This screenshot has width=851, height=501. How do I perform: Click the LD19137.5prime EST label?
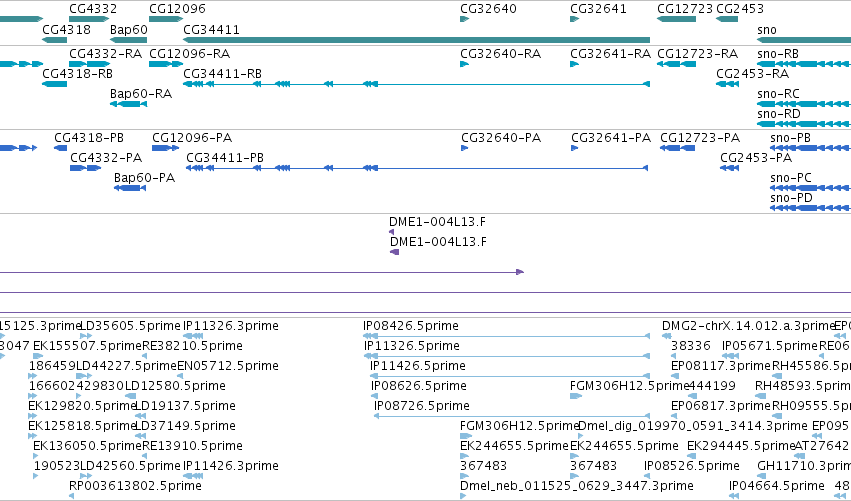(x=185, y=406)
